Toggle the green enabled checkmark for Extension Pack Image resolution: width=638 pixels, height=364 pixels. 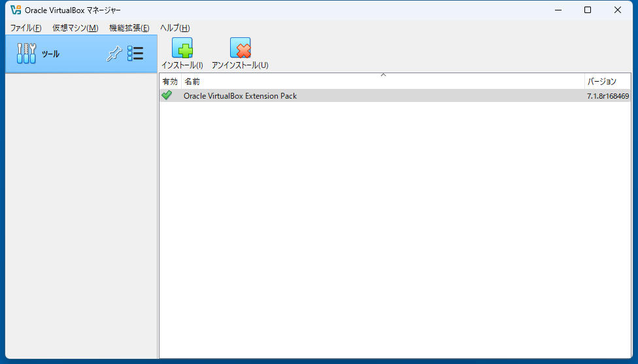pos(167,95)
